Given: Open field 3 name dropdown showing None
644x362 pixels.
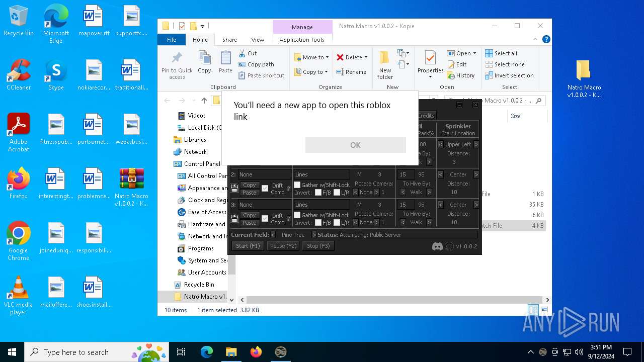Looking at the screenshot, I should point(265,205).
